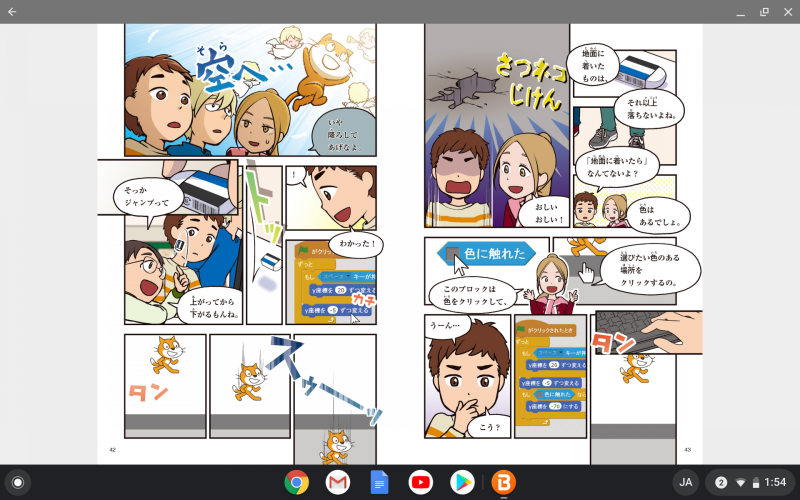Click the こう？ speech bubble
Viewport: 800px width, 500px height.
tap(490, 427)
